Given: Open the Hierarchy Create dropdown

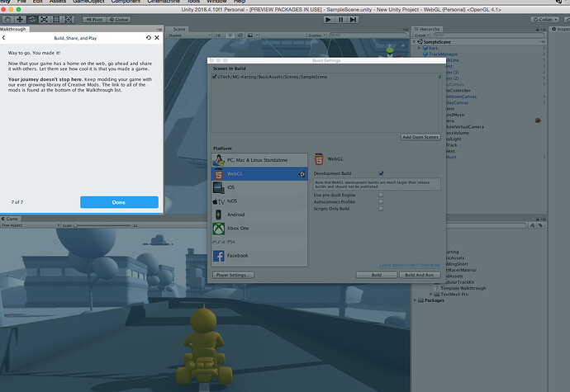Looking at the screenshot, I should pos(421,35).
